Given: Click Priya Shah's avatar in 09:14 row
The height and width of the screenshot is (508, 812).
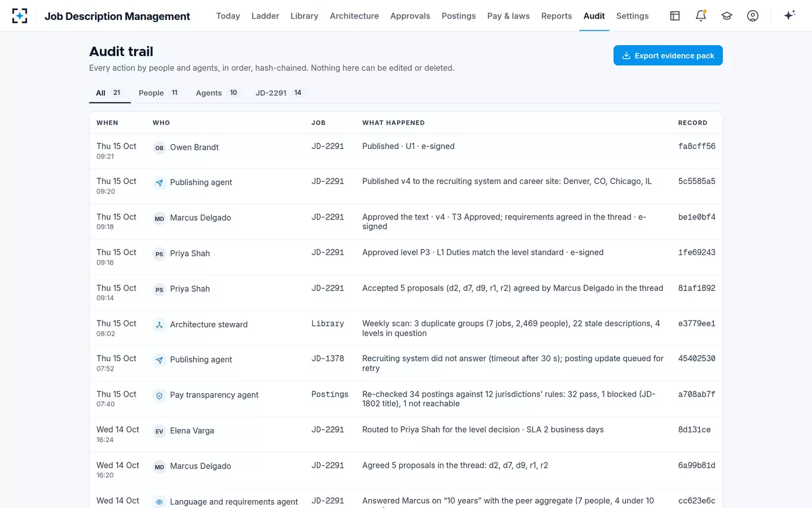Looking at the screenshot, I should (160, 290).
